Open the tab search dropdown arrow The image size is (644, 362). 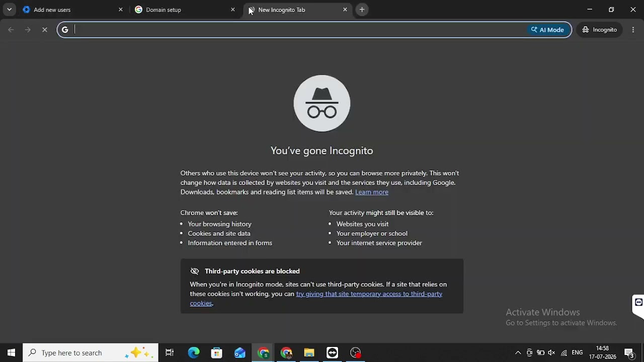click(x=9, y=10)
